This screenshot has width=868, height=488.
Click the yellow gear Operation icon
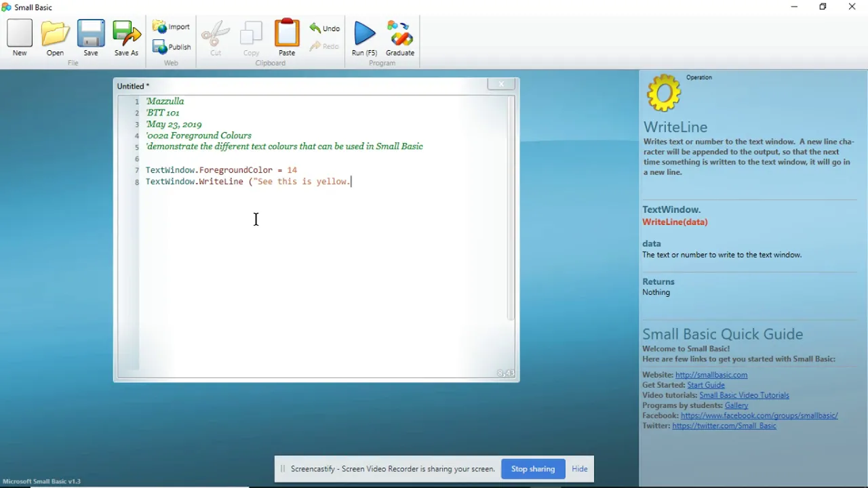(663, 94)
